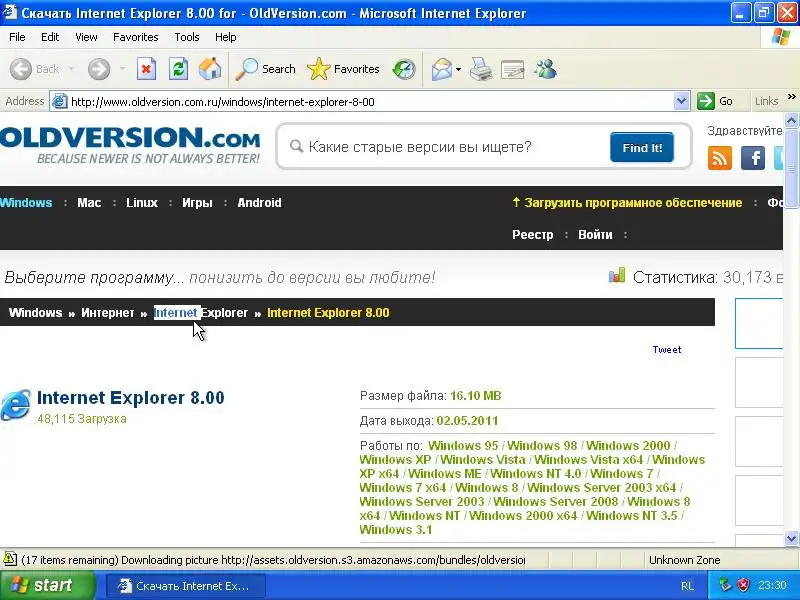Click the Internet Explorer logo icon

pyautogui.click(x=16, y=405)
